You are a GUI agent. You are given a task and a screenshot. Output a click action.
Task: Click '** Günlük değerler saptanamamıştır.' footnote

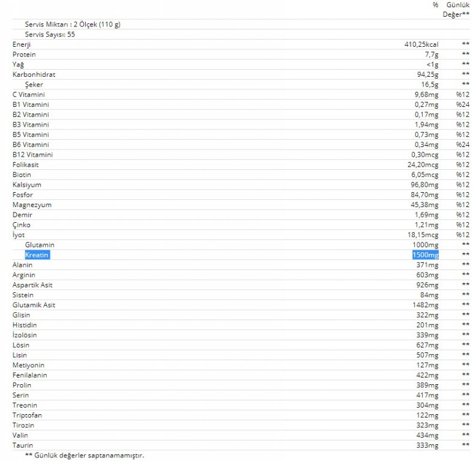(85, 455)
